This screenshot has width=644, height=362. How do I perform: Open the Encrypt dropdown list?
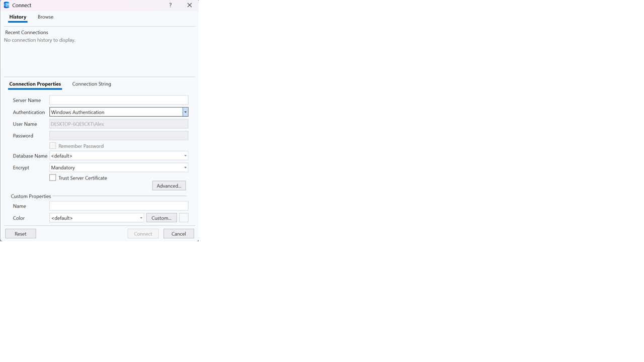coord(185,168)
